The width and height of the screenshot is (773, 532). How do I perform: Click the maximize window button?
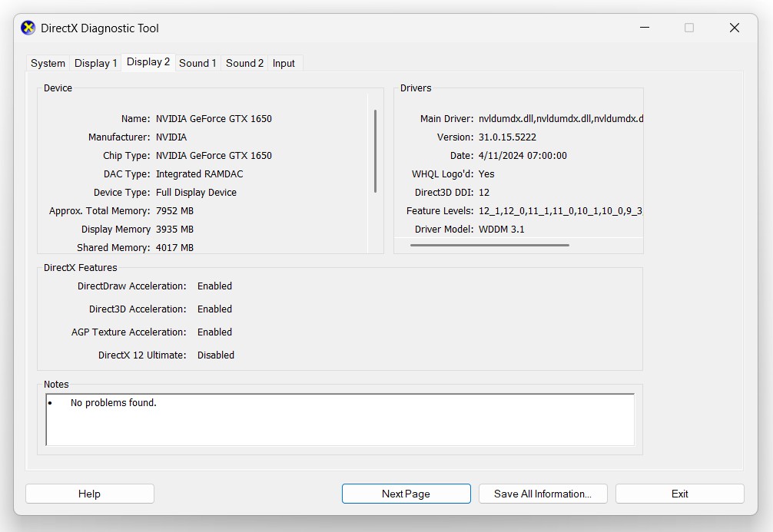(688, 28)
